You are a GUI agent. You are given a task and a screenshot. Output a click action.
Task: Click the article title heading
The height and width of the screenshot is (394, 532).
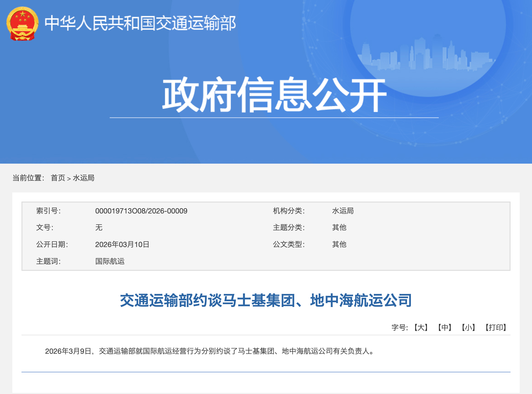(x=266, y=300)
